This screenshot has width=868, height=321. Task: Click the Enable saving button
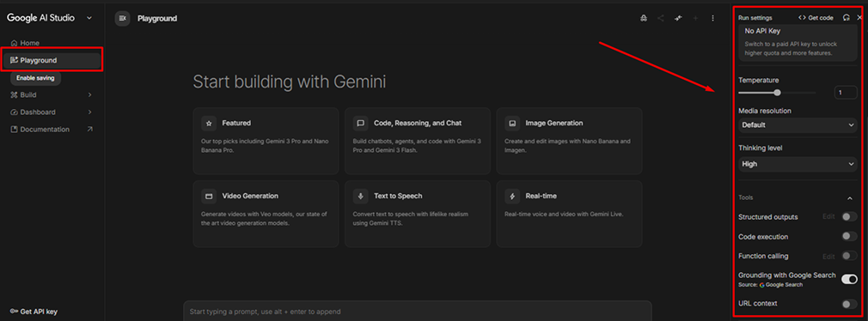[35, 78]
